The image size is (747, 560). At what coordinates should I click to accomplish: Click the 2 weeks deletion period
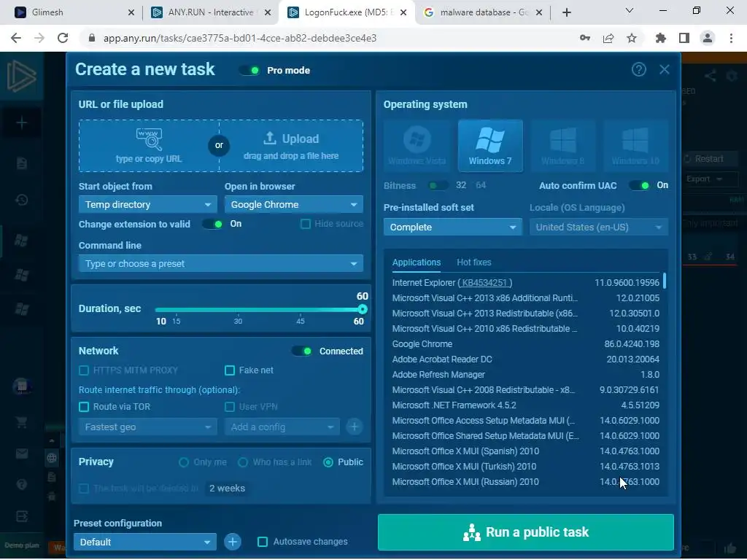tap(228, 488)
